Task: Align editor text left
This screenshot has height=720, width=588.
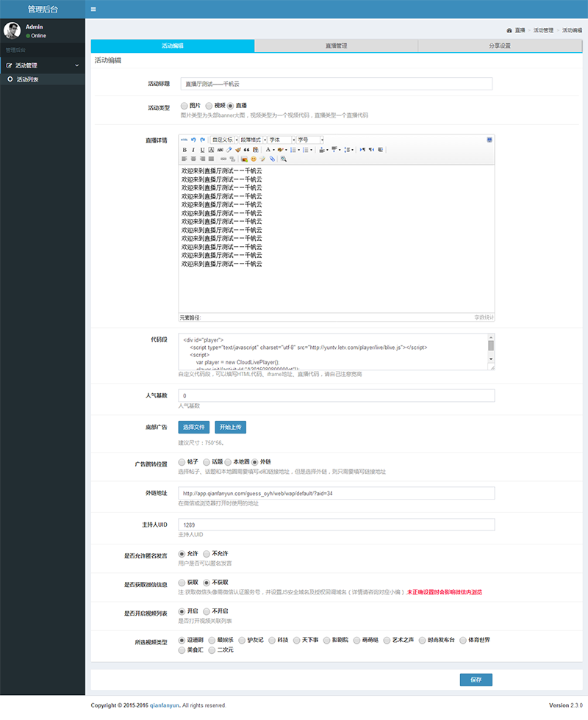Action: tap(184, 159)
